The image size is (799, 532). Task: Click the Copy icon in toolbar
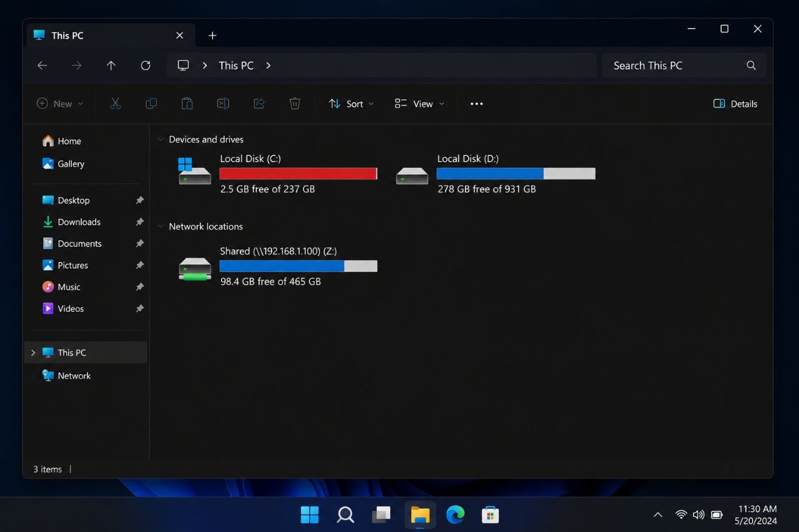(151, 104)
